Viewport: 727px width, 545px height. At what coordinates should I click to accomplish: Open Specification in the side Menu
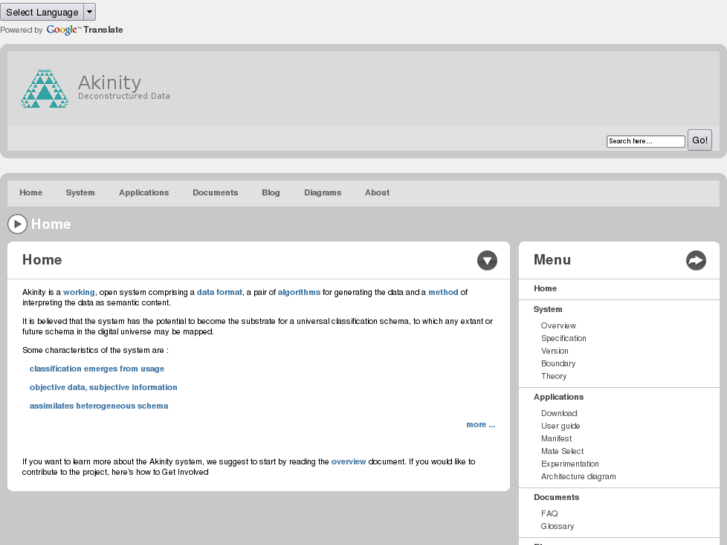coord(564,338)
